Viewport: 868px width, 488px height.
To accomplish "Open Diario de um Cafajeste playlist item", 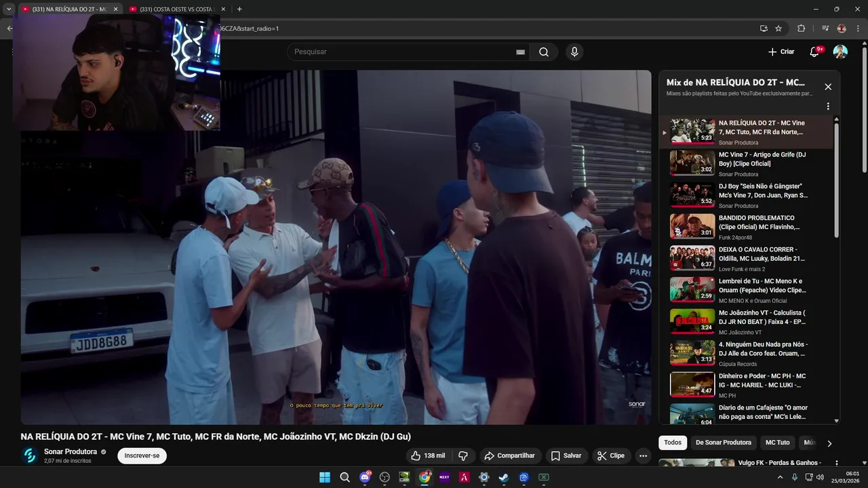I will click(746, 413).
